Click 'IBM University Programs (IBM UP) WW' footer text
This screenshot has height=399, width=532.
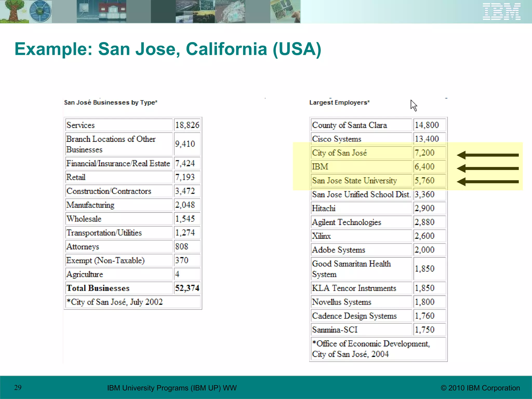[x=172, y=388]
